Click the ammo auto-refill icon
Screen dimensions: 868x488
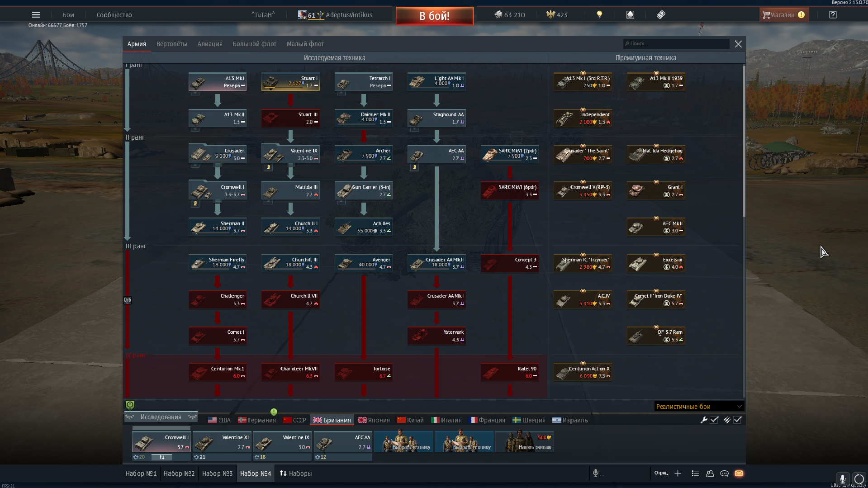(727, 420)
